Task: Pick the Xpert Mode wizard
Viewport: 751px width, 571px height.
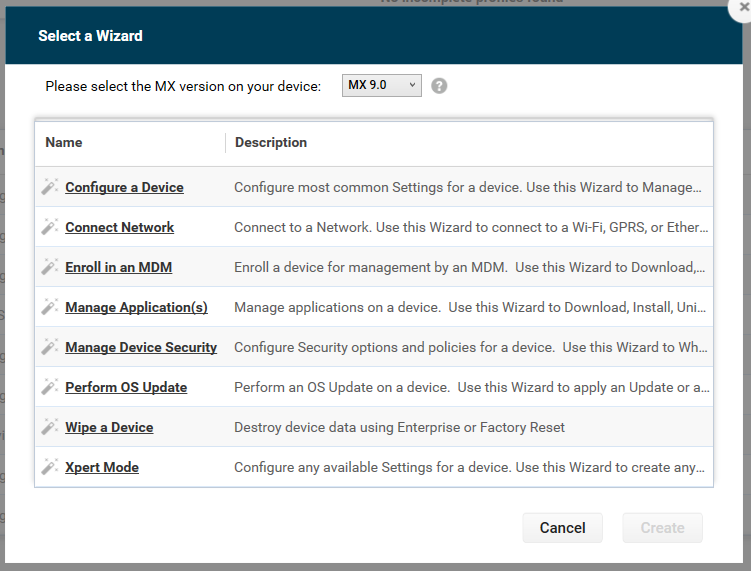Action: (102, 467)
